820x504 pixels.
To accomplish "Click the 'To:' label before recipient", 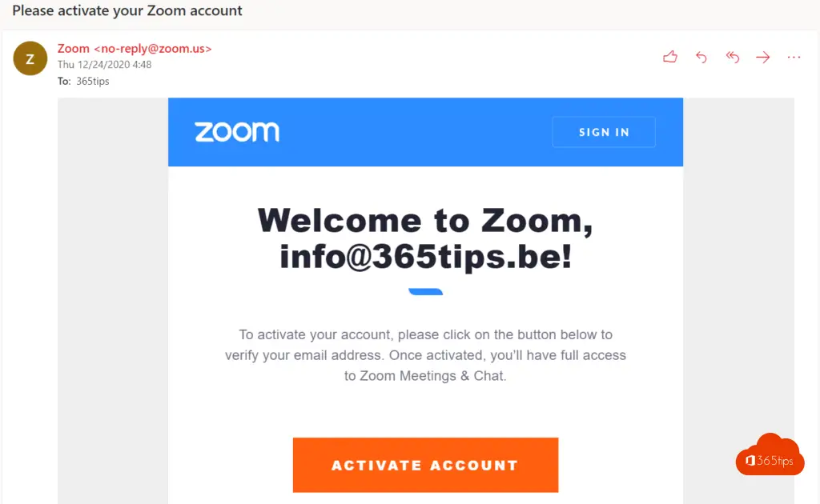I will coord(64,81).
